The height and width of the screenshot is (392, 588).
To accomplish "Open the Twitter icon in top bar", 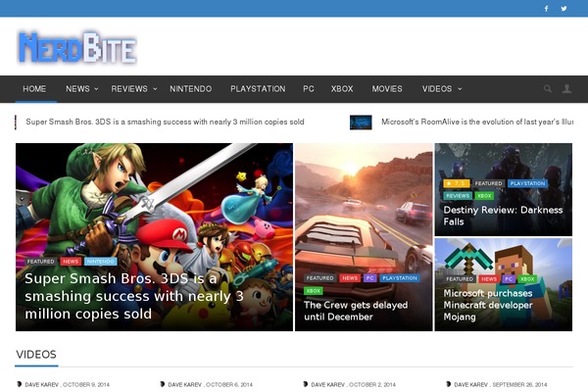I will click(563, 8).
